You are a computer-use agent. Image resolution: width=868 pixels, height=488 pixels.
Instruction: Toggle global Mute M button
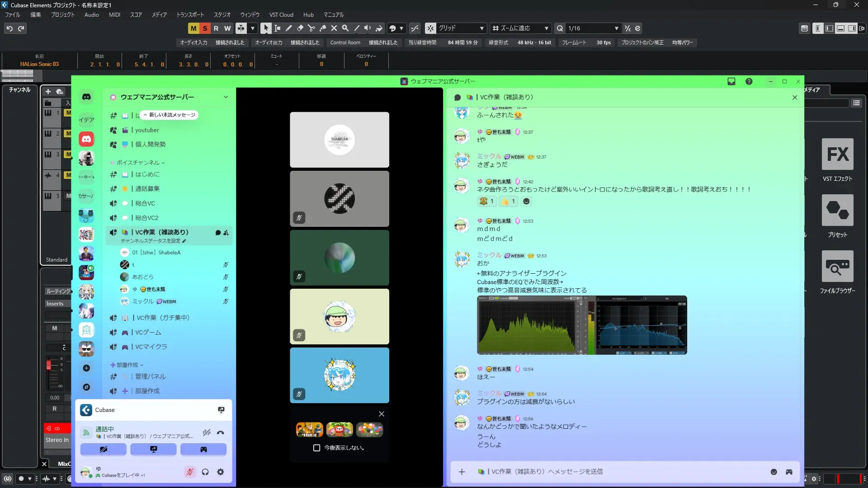tap(193, 28)
